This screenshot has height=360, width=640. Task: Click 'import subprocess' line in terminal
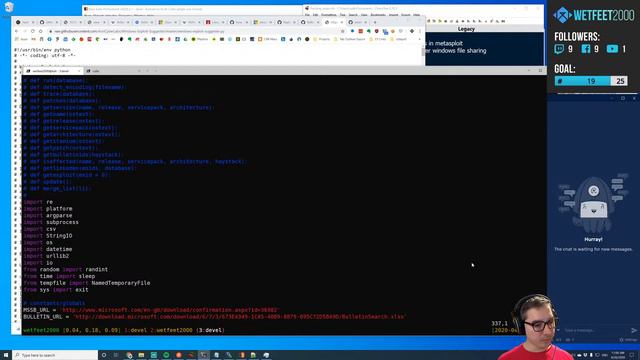51,222
